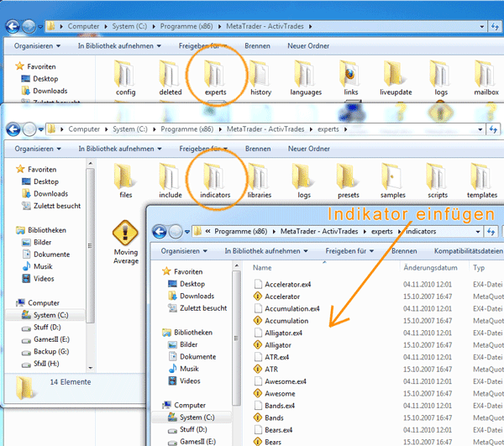The height and width of the screenshot is (446, 504).
Task: Open Organisieren menu in top window
Action: pos(37,46)
